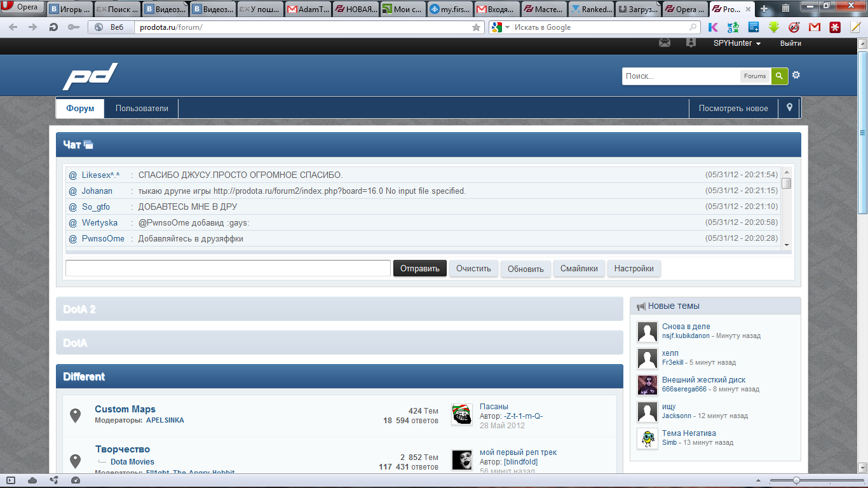Open the Google search engine dropdown

tap(500, 27)
